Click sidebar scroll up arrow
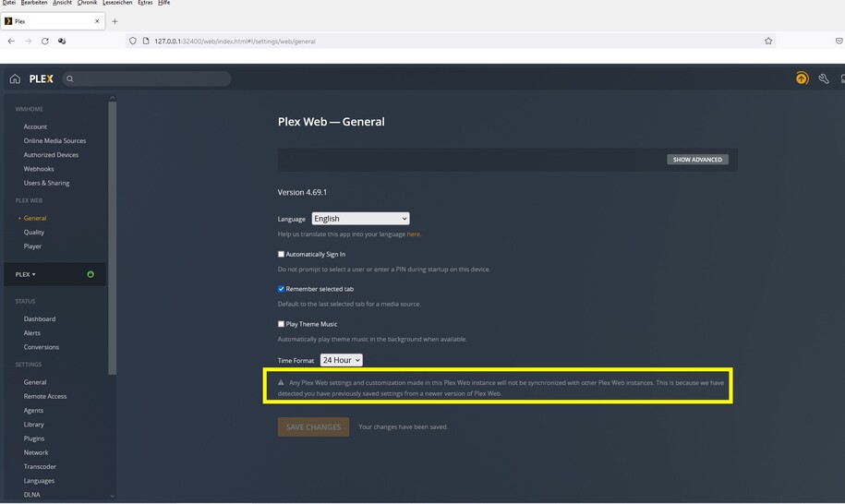This screenshot has width=845, height=504. [112, 98]
